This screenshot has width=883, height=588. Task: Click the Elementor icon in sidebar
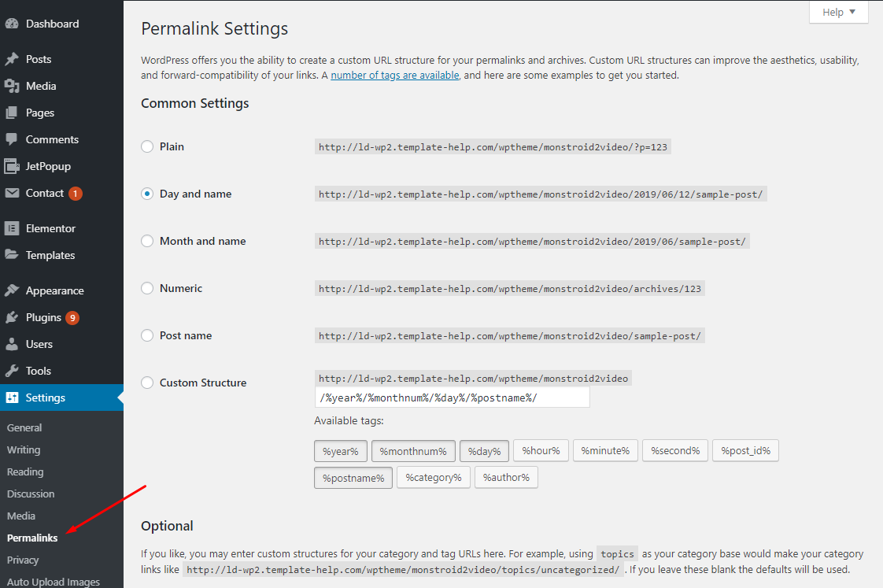(12, 228)
